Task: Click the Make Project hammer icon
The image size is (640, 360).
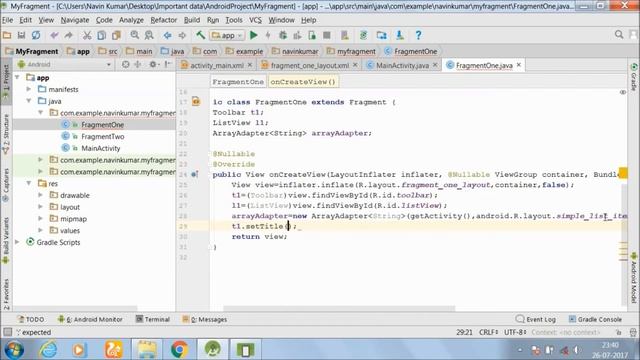Action: point(200,36)
